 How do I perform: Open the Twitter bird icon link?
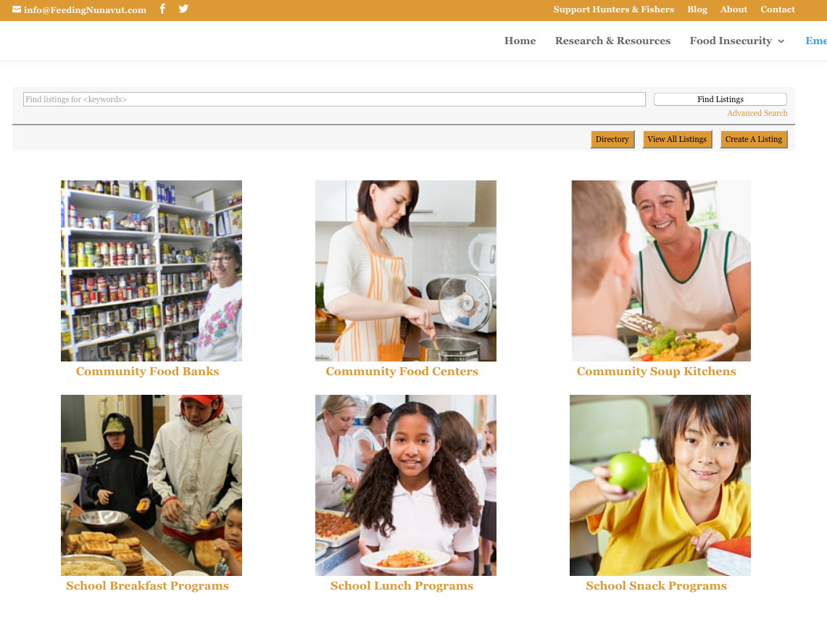click(183, 9)
